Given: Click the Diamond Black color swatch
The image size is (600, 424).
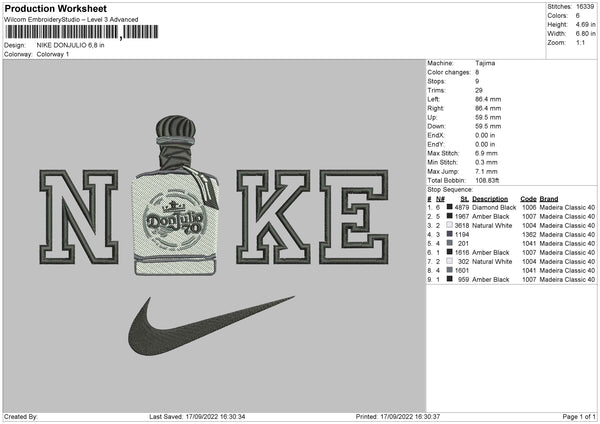Looking at the screenshot, I should (x=450, y=207).
